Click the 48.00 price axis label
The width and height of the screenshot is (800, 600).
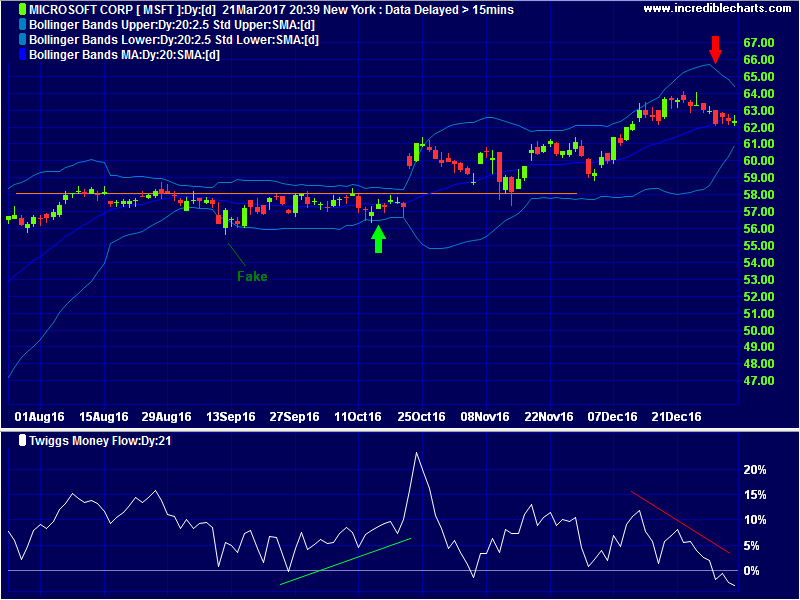[x=759, y=364]
